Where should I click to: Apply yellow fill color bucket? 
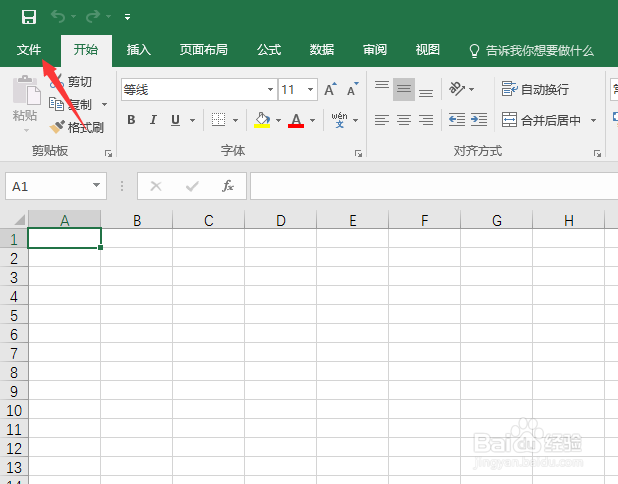click(x=262, y=120)
